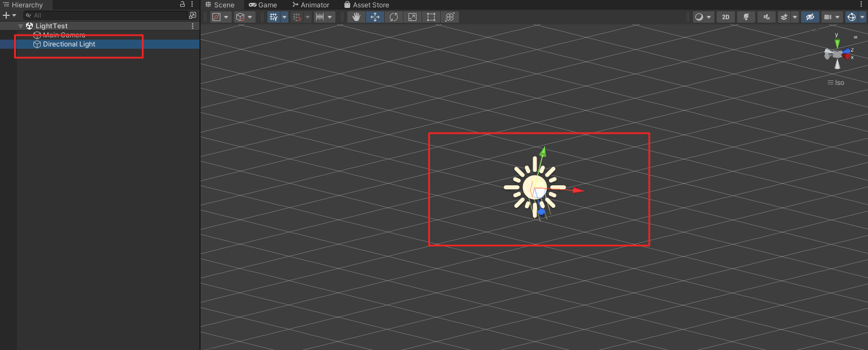Toggle grid snapping button
Image resolution: width=868 pixels, height=350 pixels.
(297, 17)
